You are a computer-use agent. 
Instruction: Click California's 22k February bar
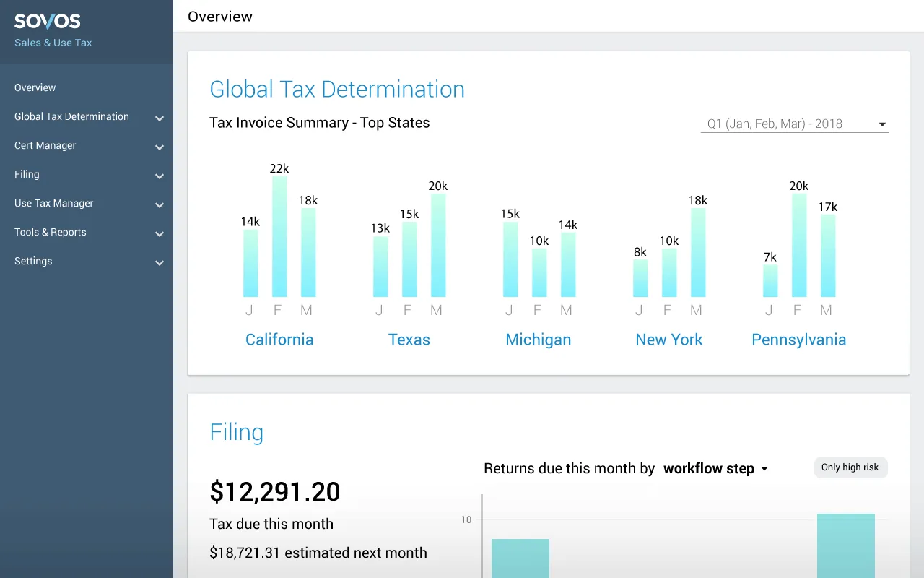[x=279, y=237]
